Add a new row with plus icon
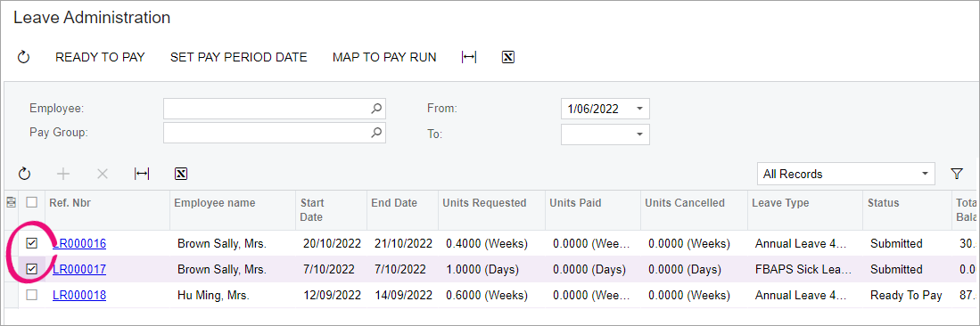980x326 pixels. [x=63, y=174]
